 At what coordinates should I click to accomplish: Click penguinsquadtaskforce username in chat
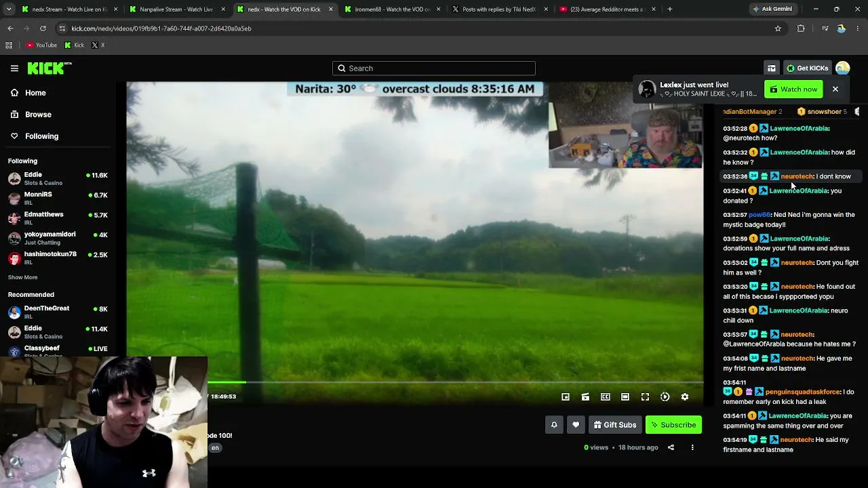803,392
